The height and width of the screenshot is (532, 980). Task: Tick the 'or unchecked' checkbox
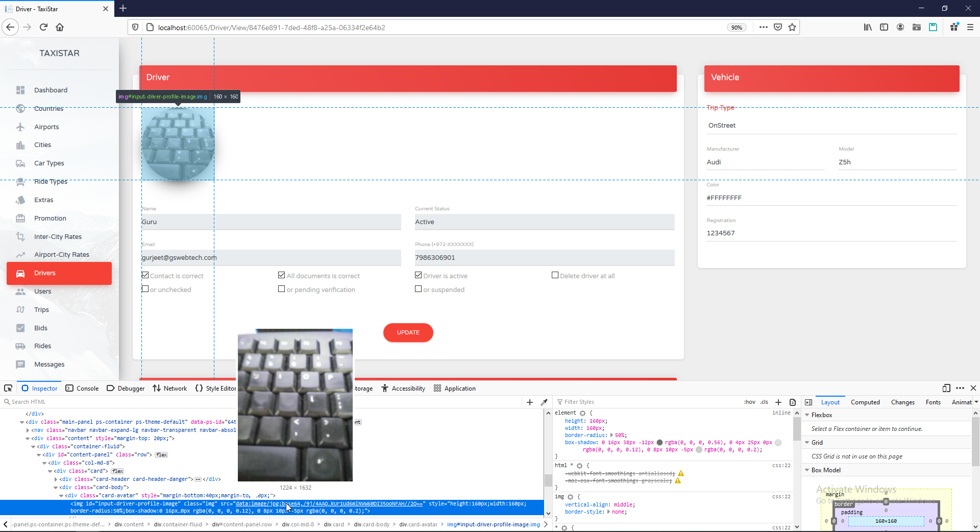pos(145,289)
